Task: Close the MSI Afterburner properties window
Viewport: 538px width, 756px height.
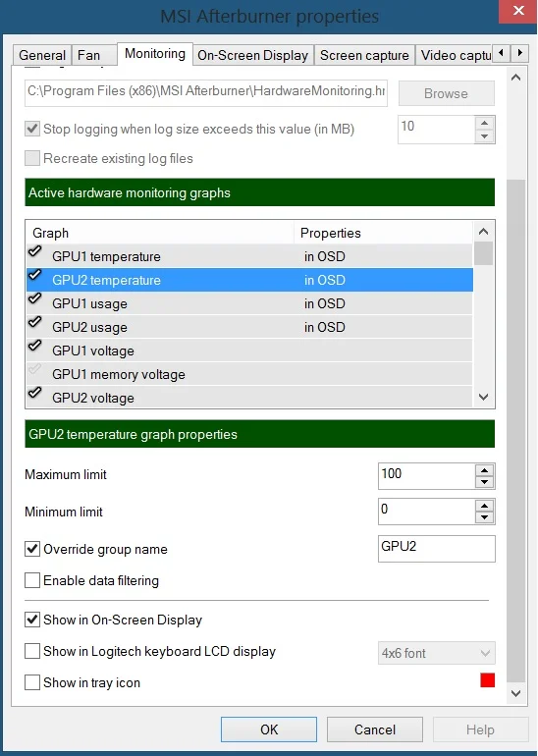Action: click(518, 11)
